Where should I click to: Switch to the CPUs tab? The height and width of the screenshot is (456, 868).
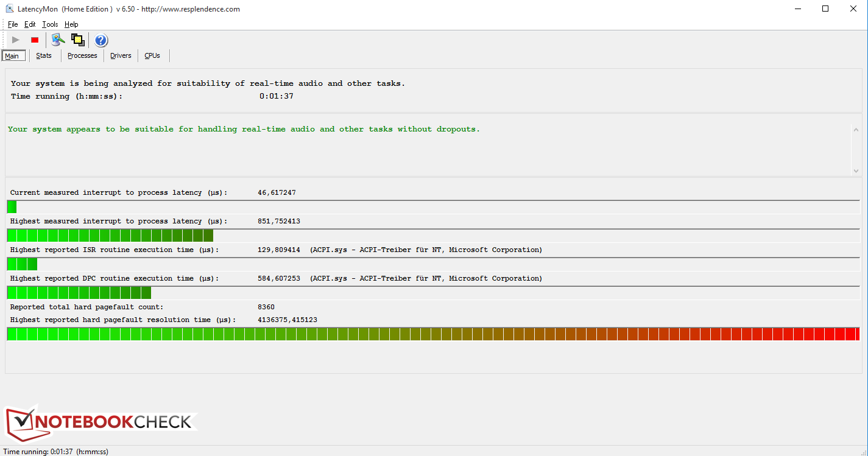tap(152, 55)
